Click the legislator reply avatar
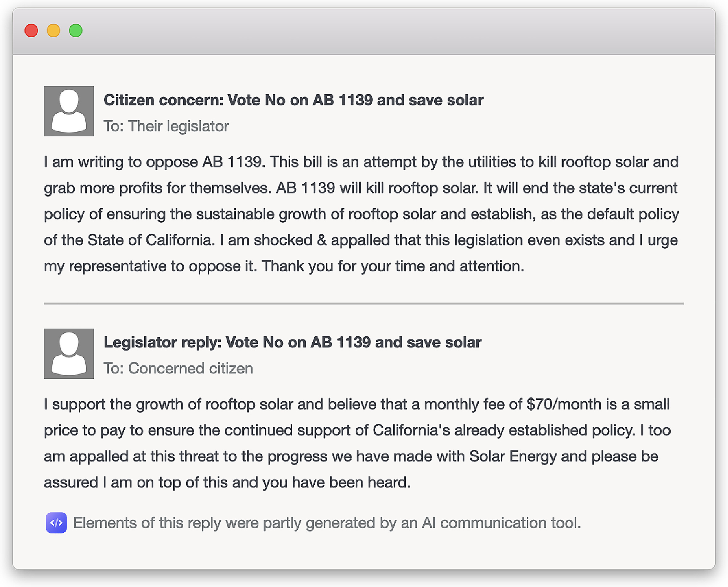Image resolution: width=728 pixels, height=587 pixels. click(x=69, y=353)
